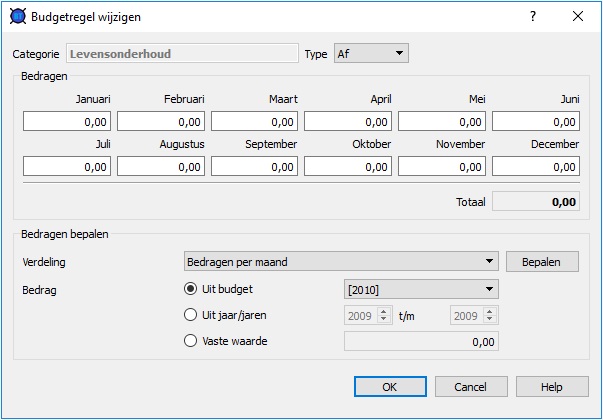Select the Uit budget radio button
The width and height of the screenshot is (603, 420).
coord(191,289)
